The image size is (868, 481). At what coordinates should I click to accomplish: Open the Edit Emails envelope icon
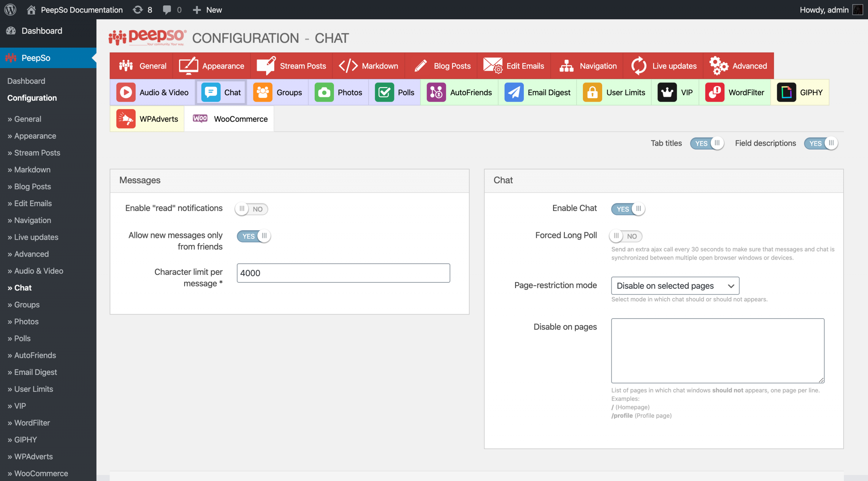[x=493, y=66]
